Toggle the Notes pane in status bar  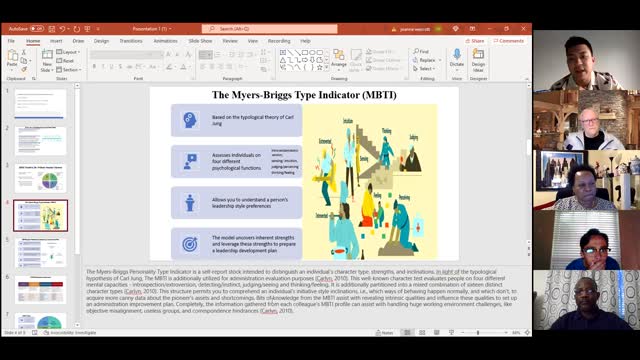pos(384,333)
